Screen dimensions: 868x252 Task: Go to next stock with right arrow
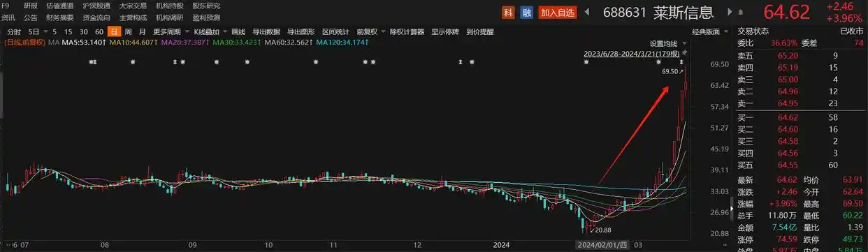(x=730, y=12)
